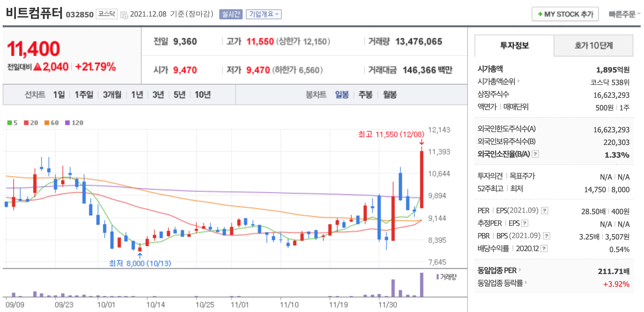This screenshot has width=644, height=312.
Task: Switch to the 투자정보 tab
Action: [x=514, y=46]
